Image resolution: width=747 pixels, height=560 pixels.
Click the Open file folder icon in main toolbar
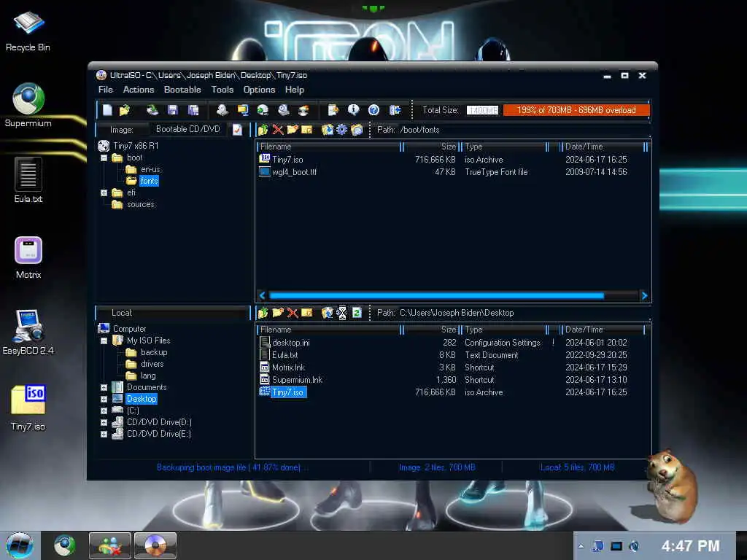[125, 110]
